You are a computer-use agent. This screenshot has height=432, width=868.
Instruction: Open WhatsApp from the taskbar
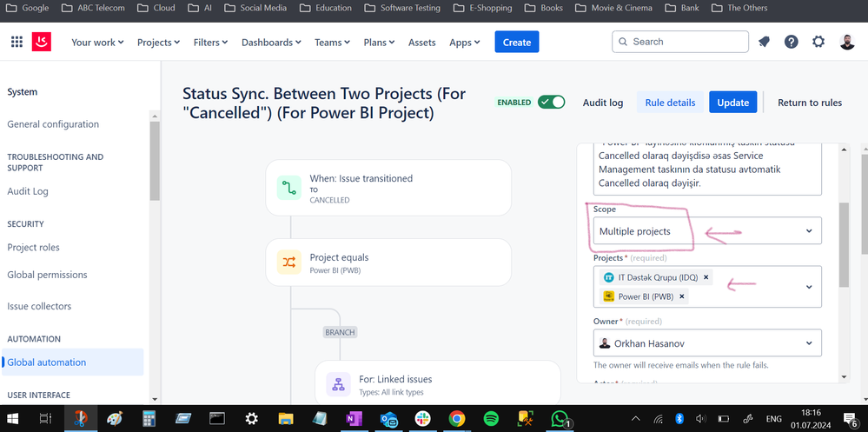(560, 419)
